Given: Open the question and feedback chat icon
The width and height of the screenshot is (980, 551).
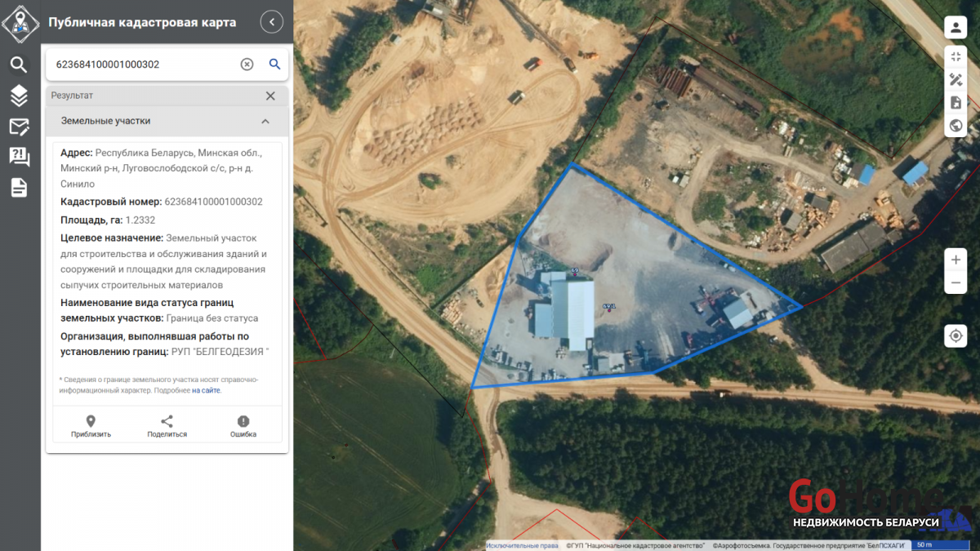Looking at the screenshot, I should click(19, 157).
